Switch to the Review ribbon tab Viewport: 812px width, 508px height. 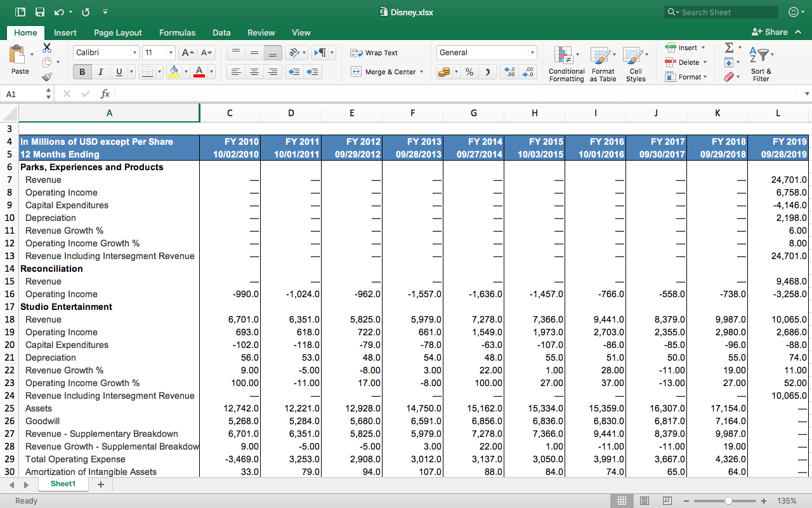(261, 32)
